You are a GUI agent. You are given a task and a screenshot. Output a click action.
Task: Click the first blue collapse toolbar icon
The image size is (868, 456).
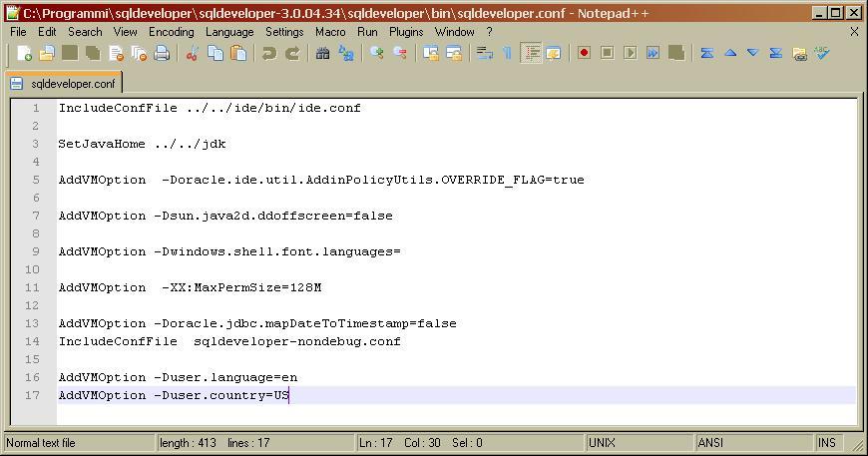click(x=707, y=53)
